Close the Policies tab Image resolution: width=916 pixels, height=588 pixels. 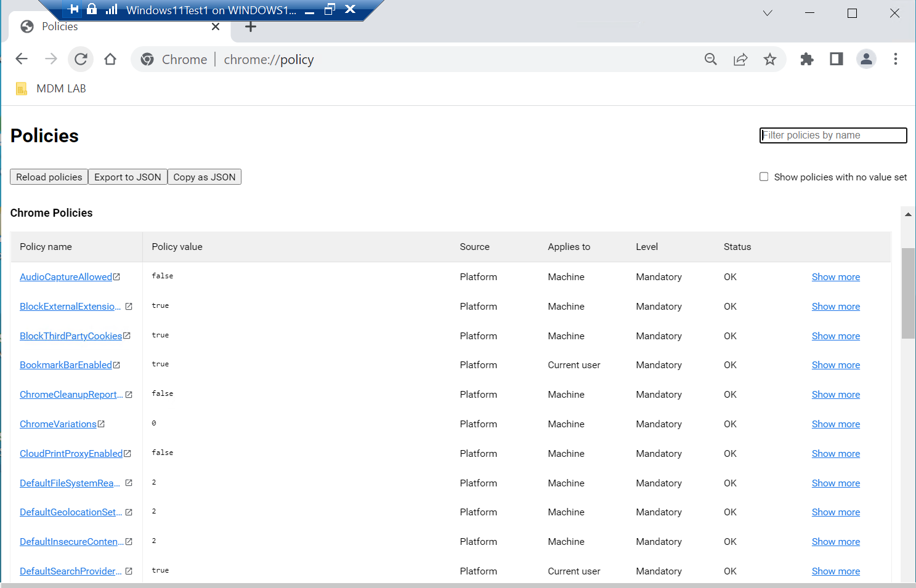(x=216, y=26)
